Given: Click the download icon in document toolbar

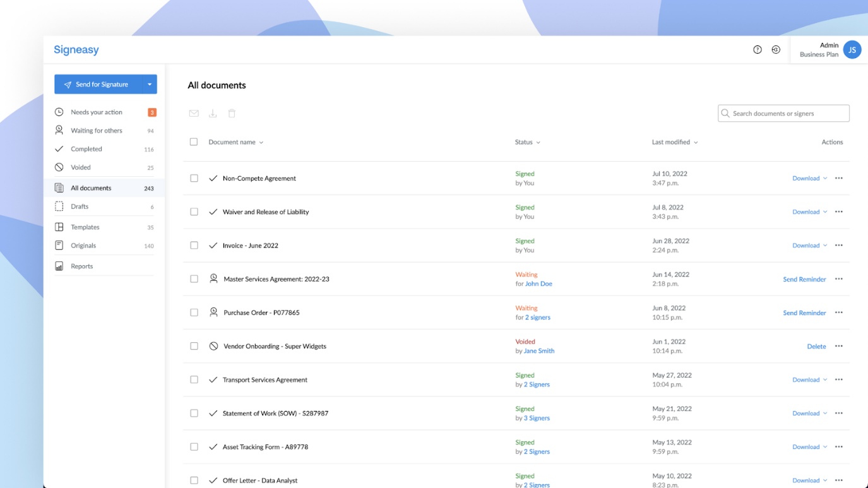Looking at the screenshot, I should (213, 114).
